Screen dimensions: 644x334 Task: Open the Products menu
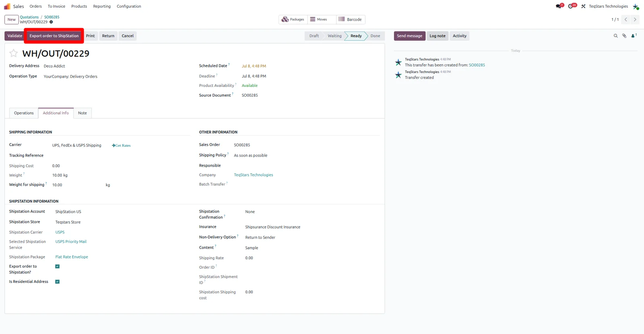(x=79, y=6)
